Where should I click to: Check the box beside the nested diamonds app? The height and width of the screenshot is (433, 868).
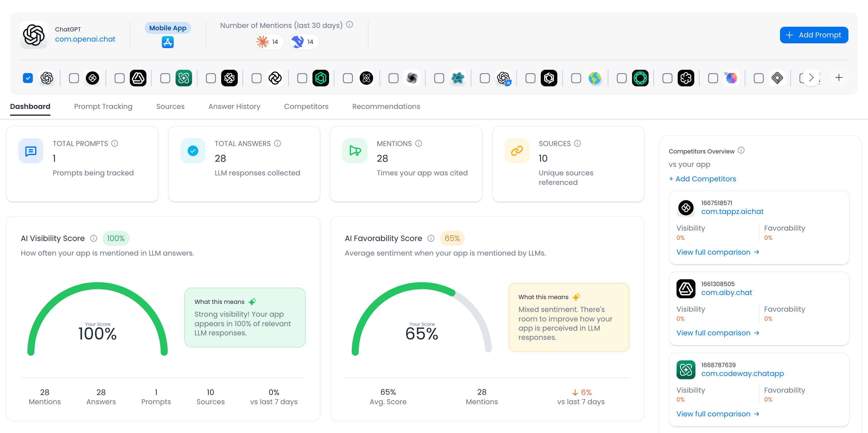[759, 78]
